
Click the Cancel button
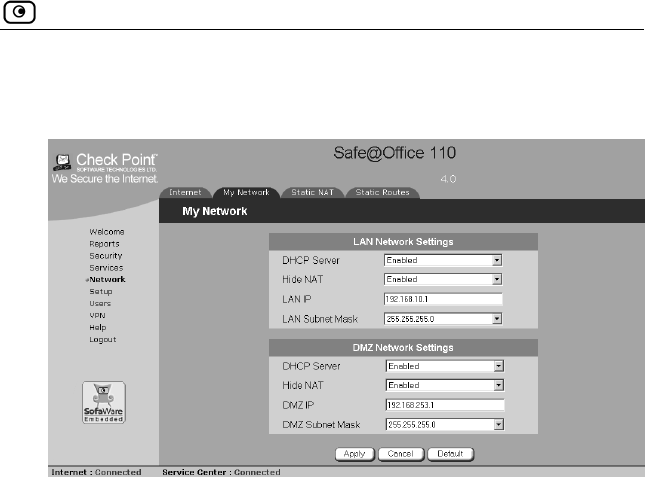[401, 454]
